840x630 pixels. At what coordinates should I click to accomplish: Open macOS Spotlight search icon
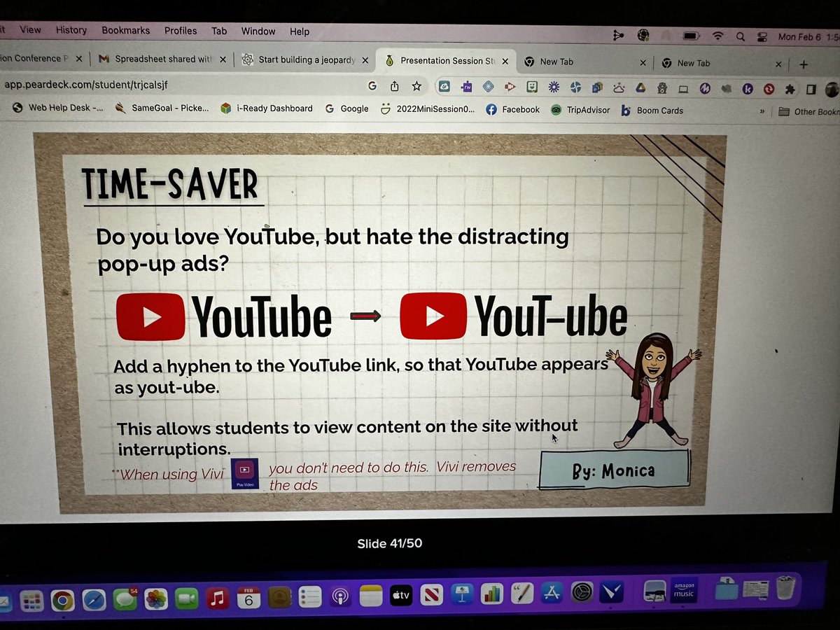[741, 36]
